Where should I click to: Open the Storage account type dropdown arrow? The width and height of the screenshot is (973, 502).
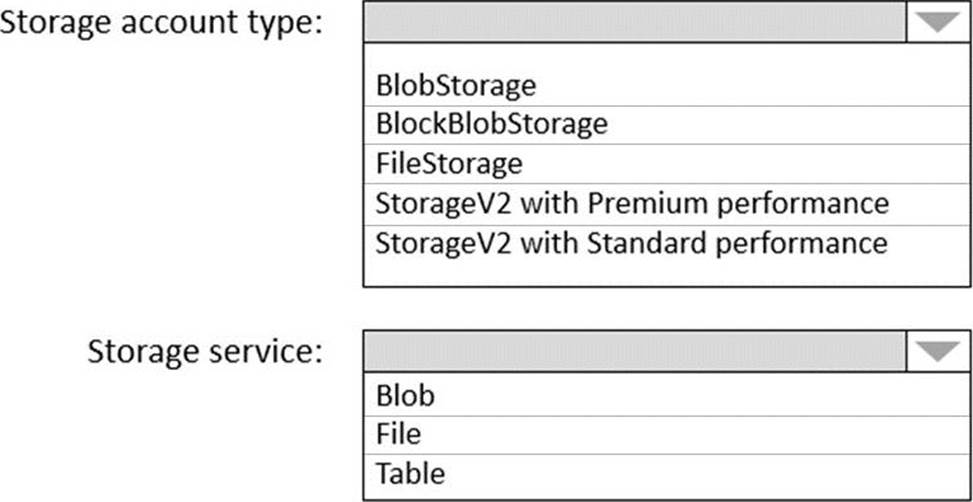click(x=937, y=22)
